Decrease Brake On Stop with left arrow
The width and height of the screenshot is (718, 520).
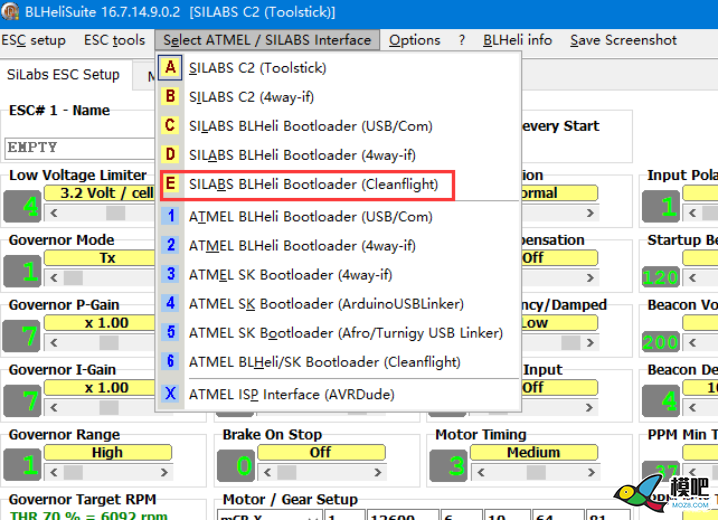267,472
